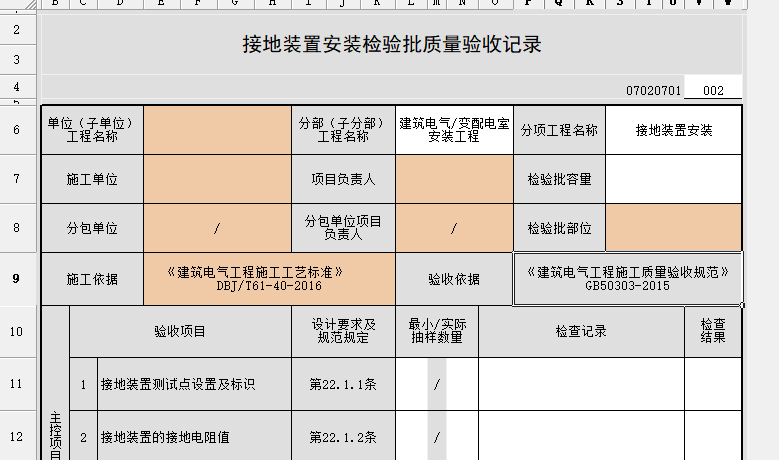Viewport: 779px width, 460px height.
Task: Select the item number 1 cell
Action: point(83,384)
